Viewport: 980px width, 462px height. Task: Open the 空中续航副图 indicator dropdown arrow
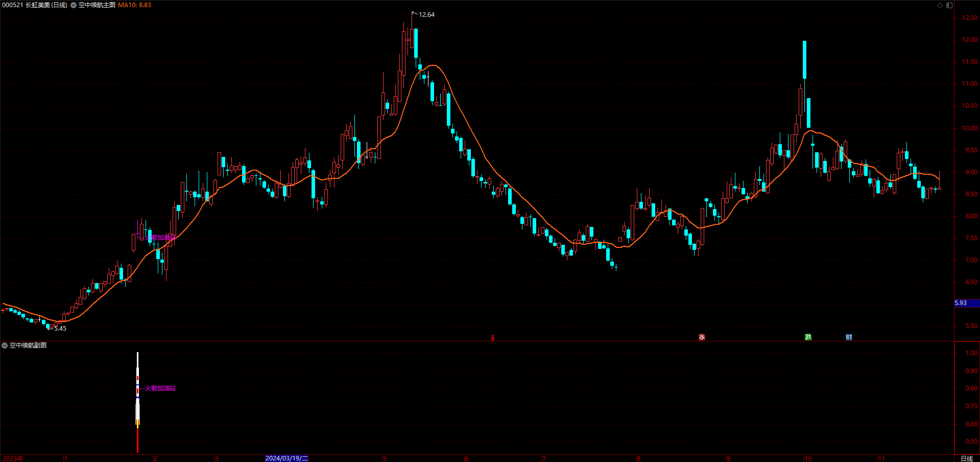[5, 345]
